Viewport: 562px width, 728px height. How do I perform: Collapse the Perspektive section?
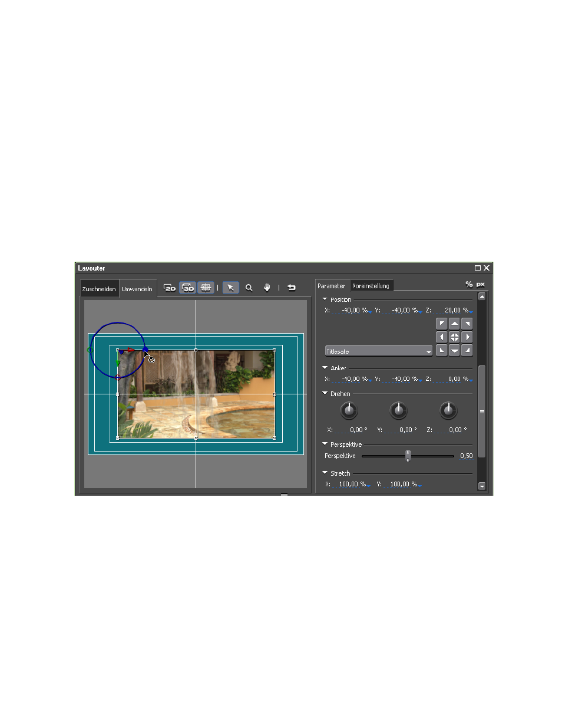[325, 444]
